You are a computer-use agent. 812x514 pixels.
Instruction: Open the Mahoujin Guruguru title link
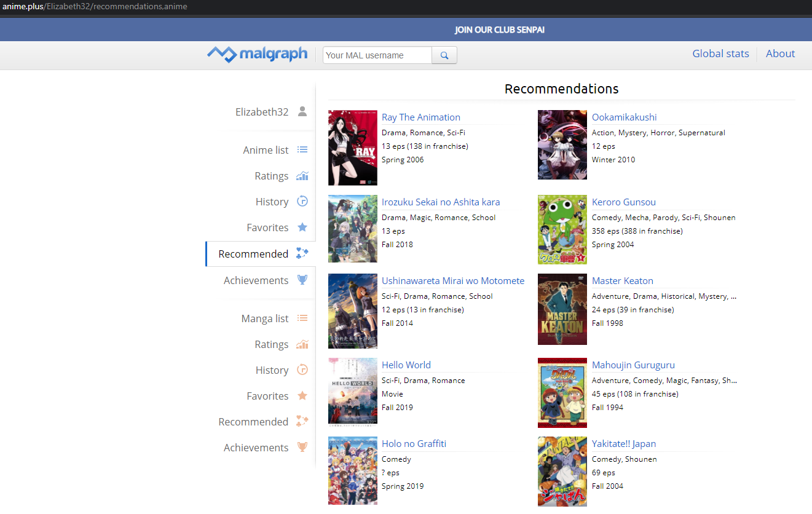point(633,365)
